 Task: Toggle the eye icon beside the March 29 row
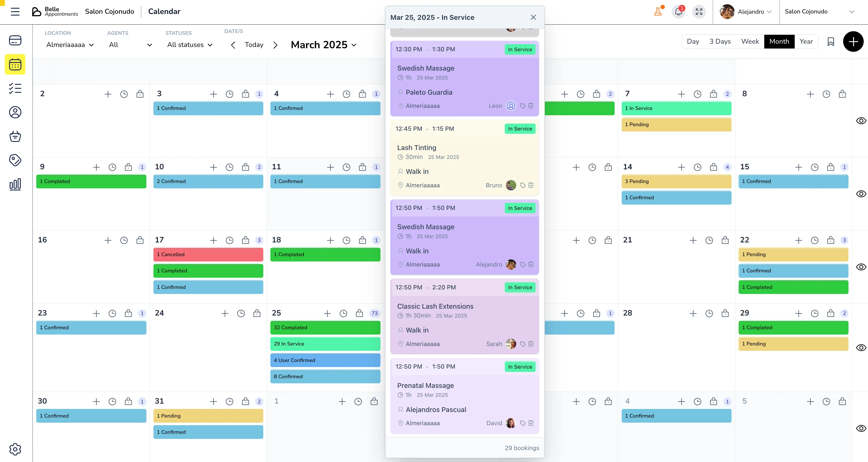tap(861, 347)
